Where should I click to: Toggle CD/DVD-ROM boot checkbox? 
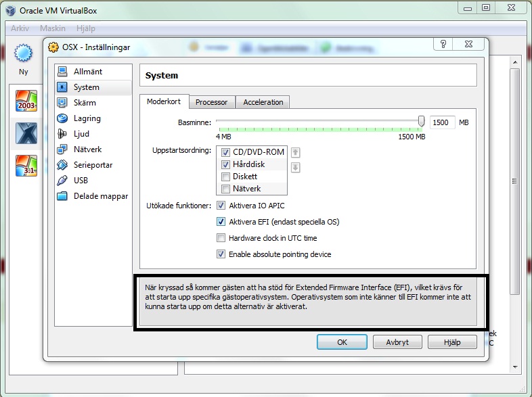225,152
